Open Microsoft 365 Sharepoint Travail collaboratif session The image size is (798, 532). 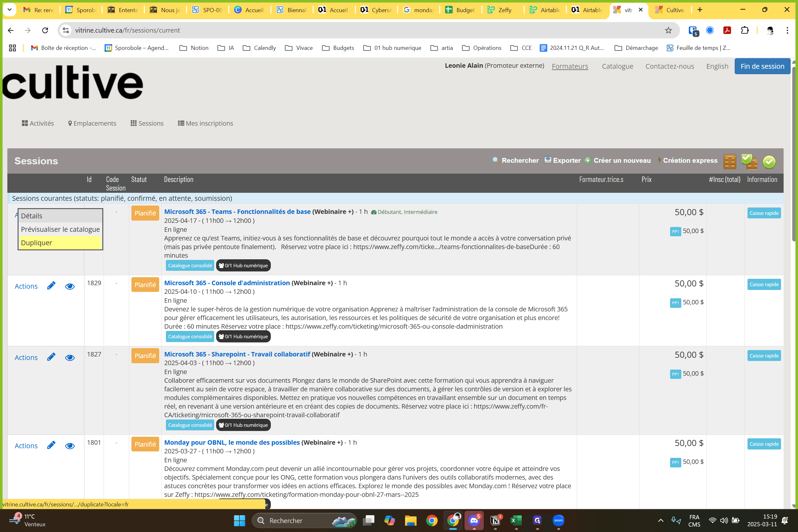click(x=237, y=354)
